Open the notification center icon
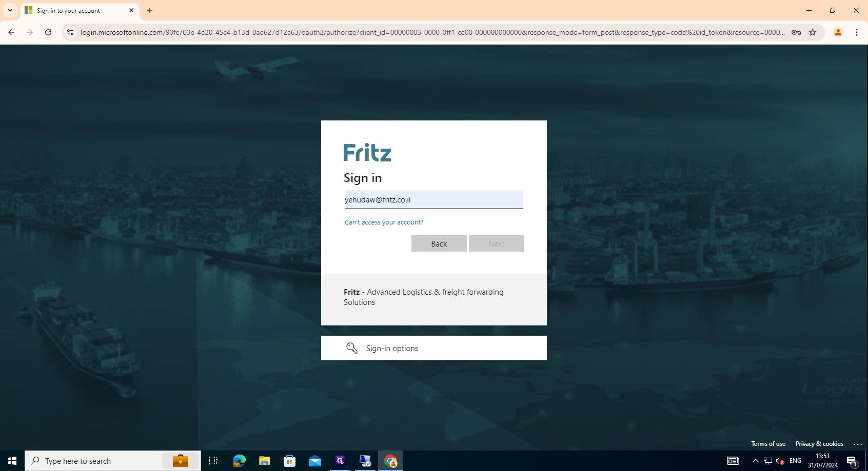This screenshot has height=471, width=868. 852,461
